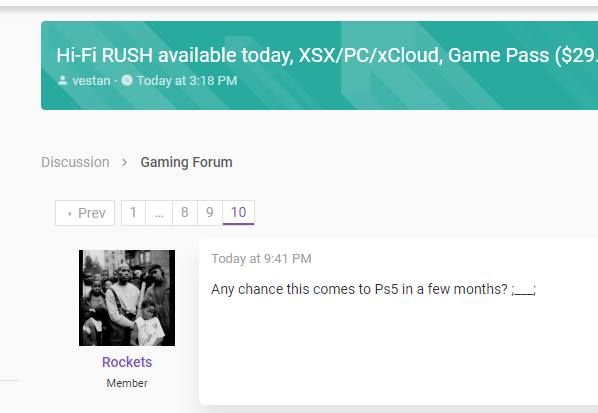Select current page 10
This screenshot has width=598, height=413.
click(x=238, y=212)
